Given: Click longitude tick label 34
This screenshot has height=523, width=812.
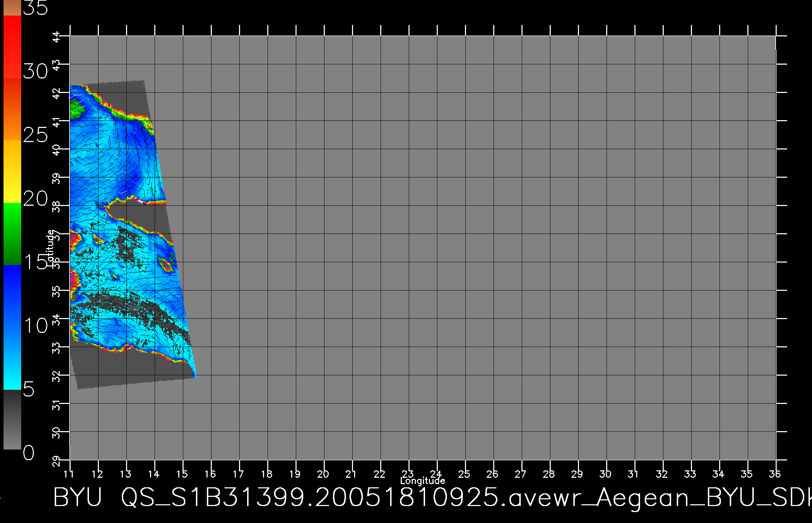Looking at the screenshot, I should (x=718, y=474).
